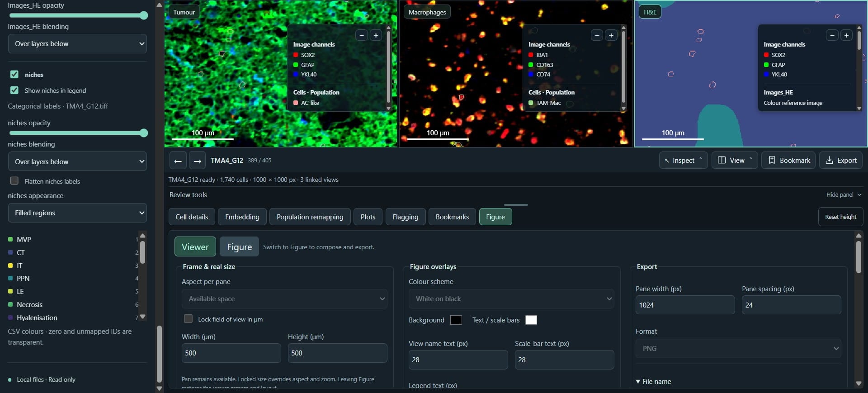Open the Plots tab
The height and width of the screenshot is (393, 868).
point(368,217)
